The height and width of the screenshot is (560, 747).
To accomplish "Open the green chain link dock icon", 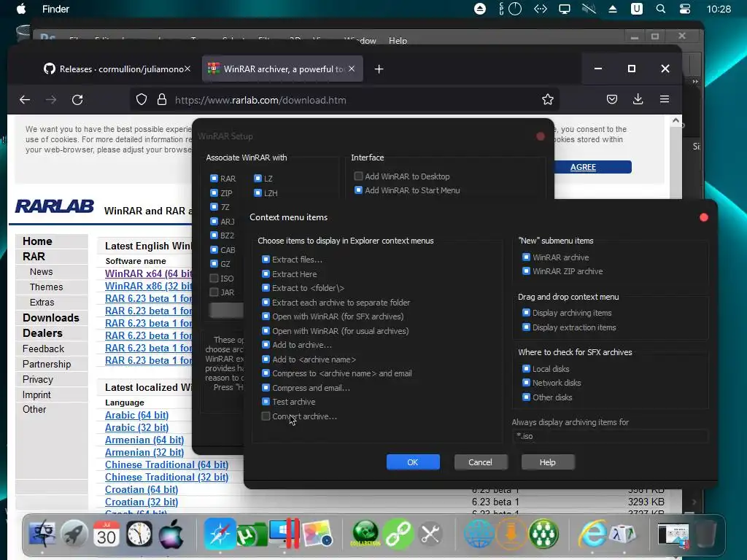I will (x=398, y=534).
